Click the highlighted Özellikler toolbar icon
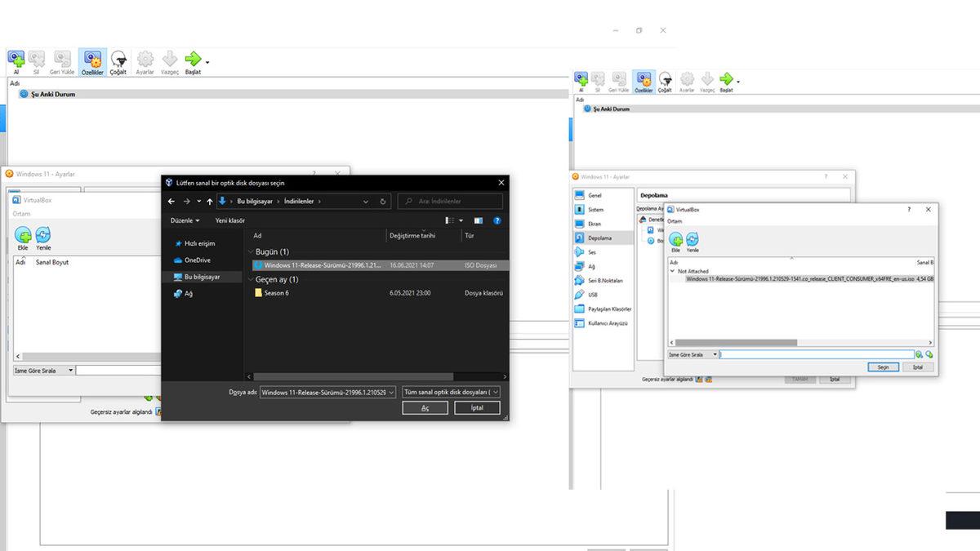980x551 pixels. tap(93, 61)
